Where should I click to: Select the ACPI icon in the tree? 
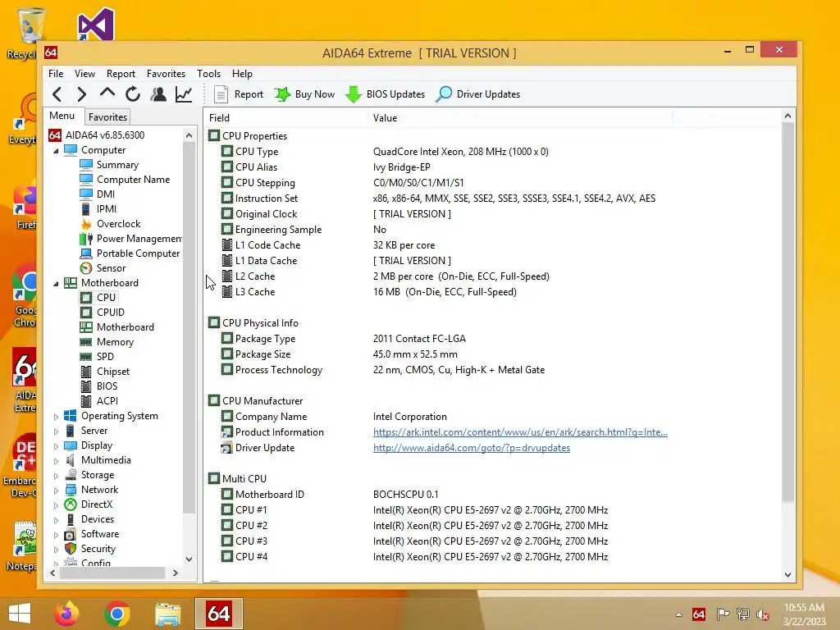click(x=85, y=400)
